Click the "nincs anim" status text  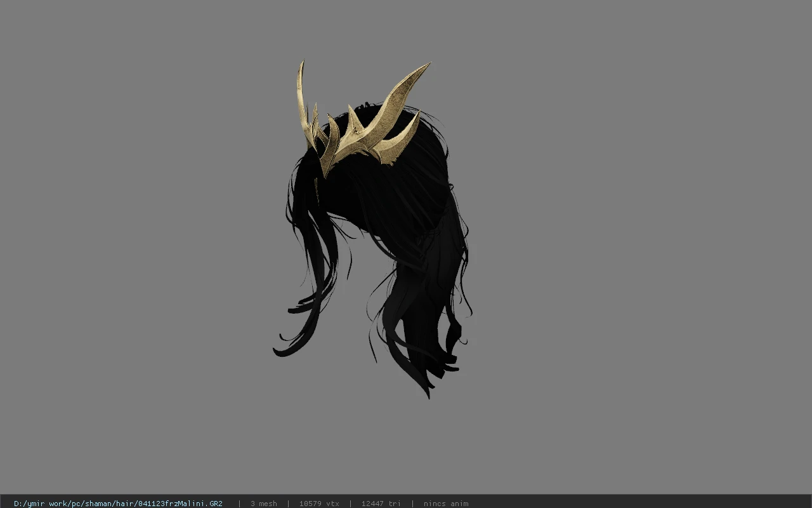click(446, 504)
